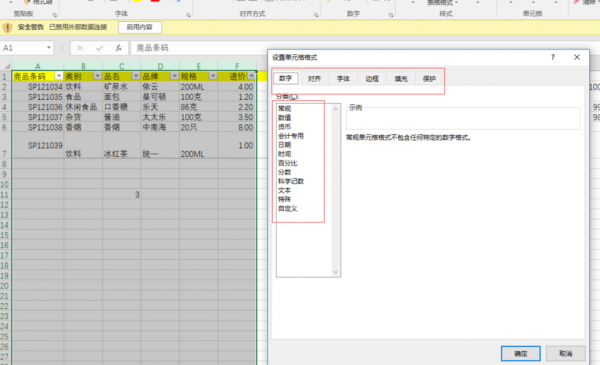Select the 百分比 category

287,163
